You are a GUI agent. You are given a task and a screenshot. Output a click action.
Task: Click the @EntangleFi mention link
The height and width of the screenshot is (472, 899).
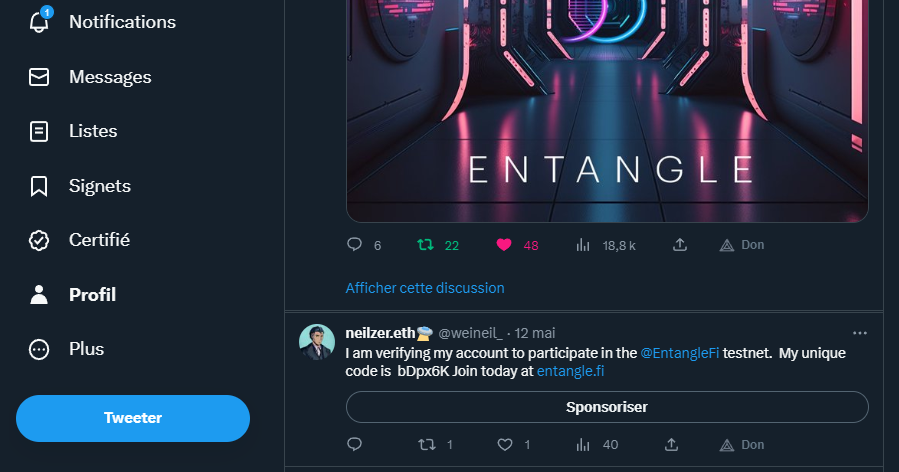coord(680,353)
